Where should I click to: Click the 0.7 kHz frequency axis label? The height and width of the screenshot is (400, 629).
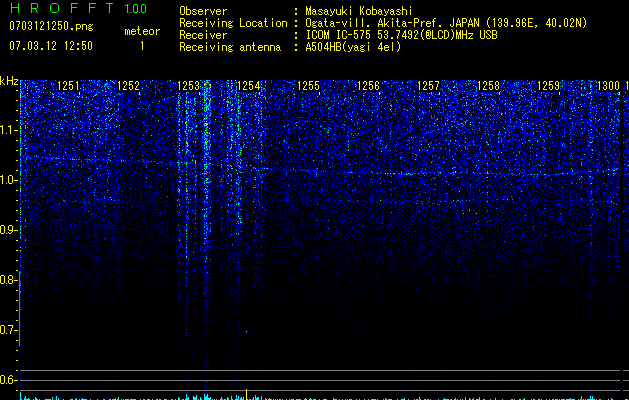coord(8,330)
